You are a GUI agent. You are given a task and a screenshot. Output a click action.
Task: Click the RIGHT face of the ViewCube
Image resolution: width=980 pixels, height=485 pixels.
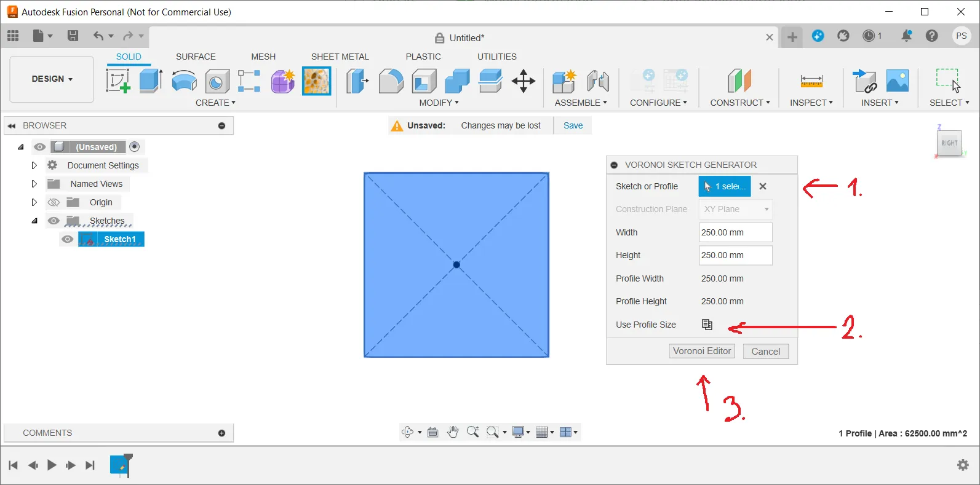tap(949, 143)
